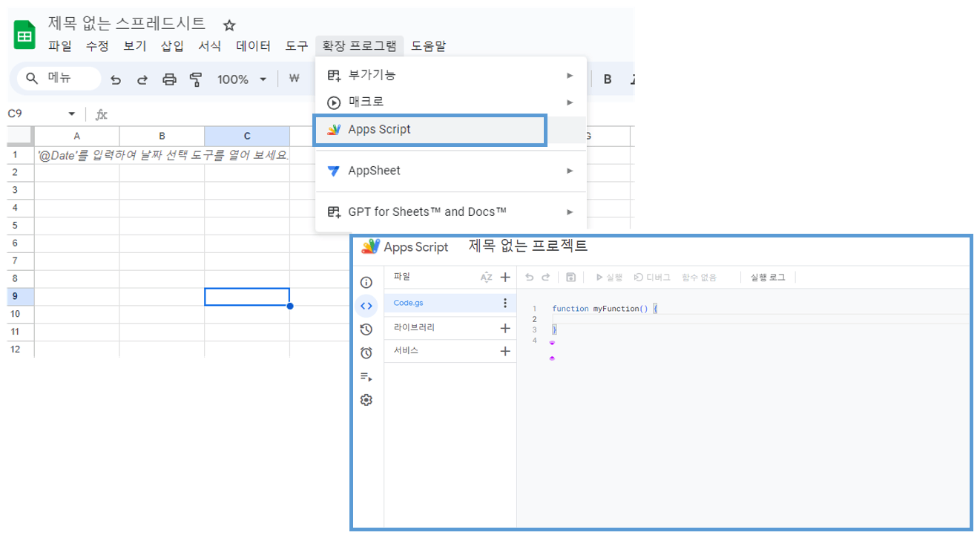Expand the 부가기능 submenu
980x541 pixels.
(451, 75)
